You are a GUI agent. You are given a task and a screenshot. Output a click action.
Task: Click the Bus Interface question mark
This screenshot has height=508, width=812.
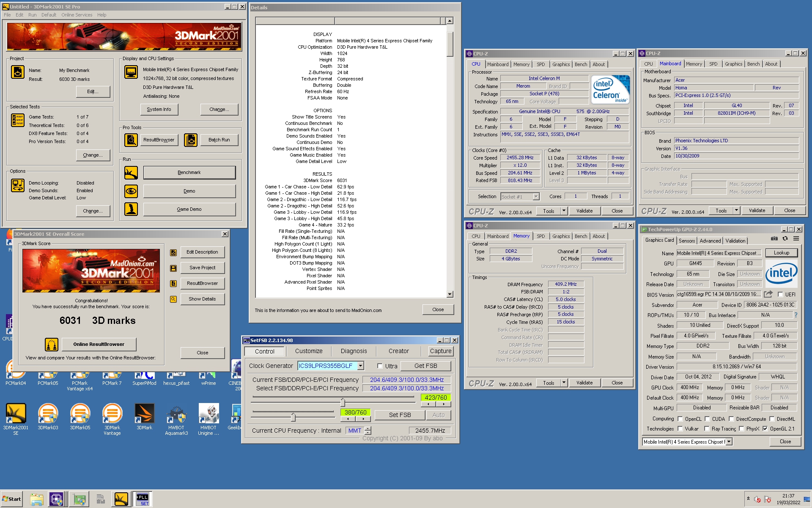point(796,315)
